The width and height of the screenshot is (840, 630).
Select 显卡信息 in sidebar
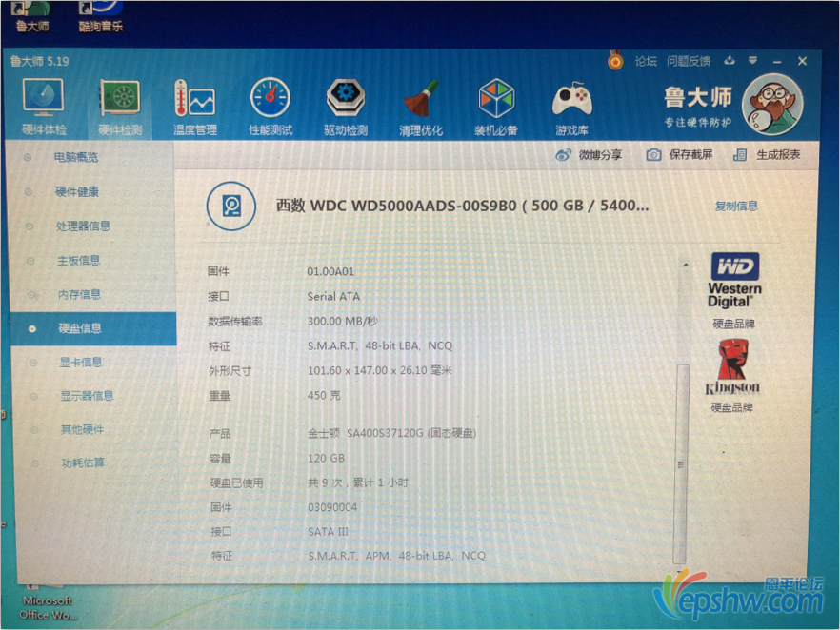coord(81,363)
